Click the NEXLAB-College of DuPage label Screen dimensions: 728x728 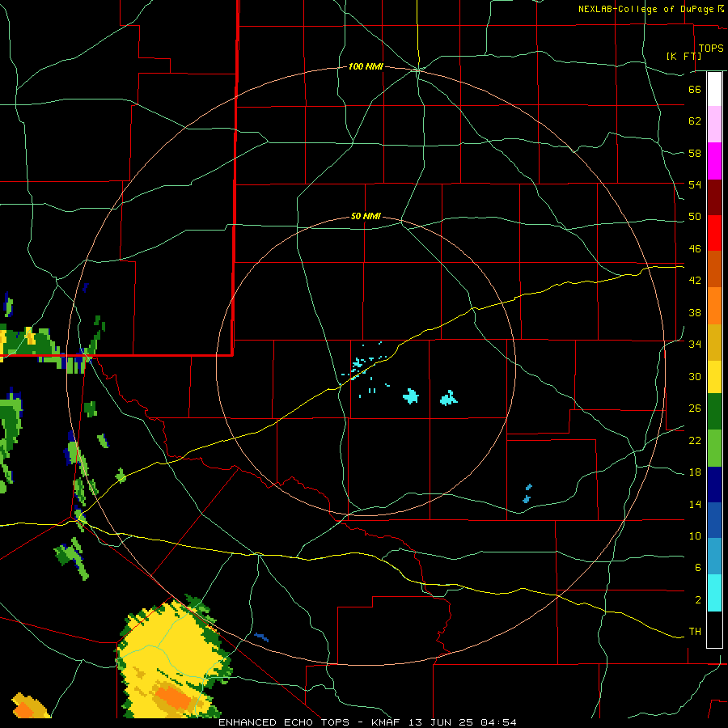coord(645,9)
